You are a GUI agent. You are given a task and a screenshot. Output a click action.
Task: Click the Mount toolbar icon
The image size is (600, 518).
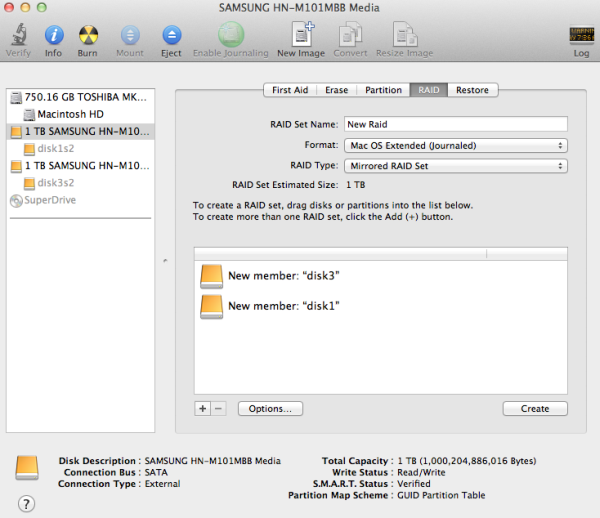[x=130, y=35]
